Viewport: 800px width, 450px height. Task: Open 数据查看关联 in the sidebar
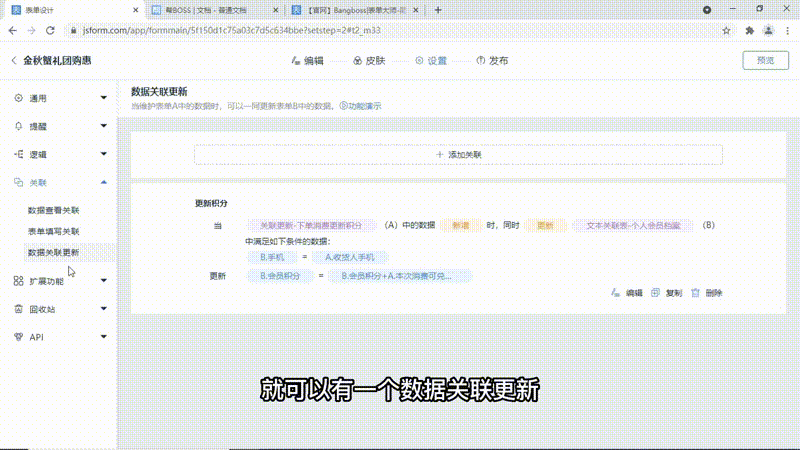pos(53,211)
